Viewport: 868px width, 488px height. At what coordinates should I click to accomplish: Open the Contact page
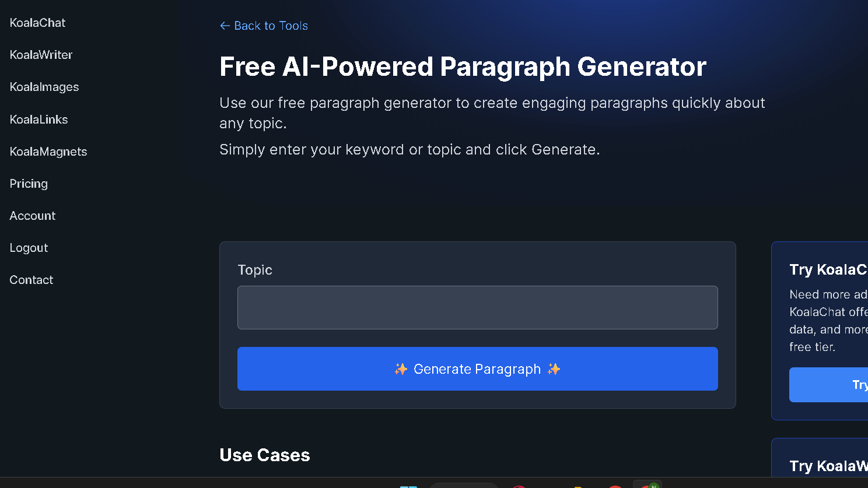tap(31, 279)
